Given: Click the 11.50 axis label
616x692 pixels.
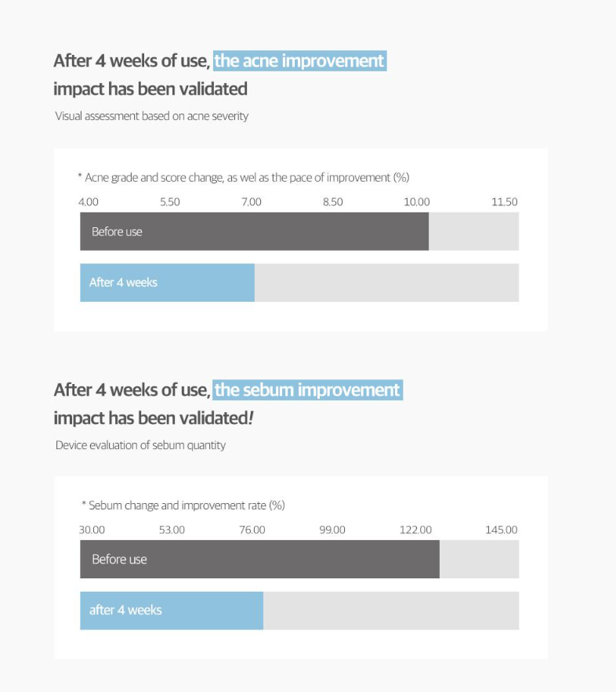Looking at the screenshot, I should (505, 202).
